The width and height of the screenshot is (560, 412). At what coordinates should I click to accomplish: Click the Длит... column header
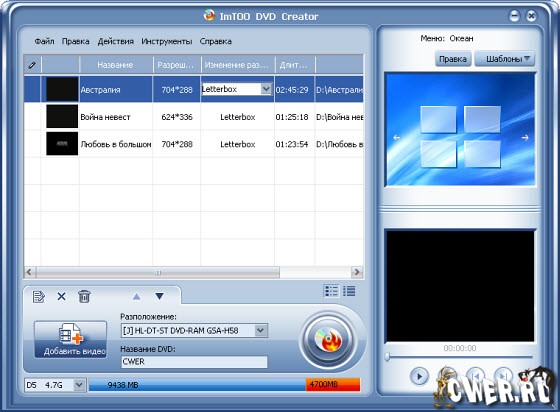(x=294, y=65)
